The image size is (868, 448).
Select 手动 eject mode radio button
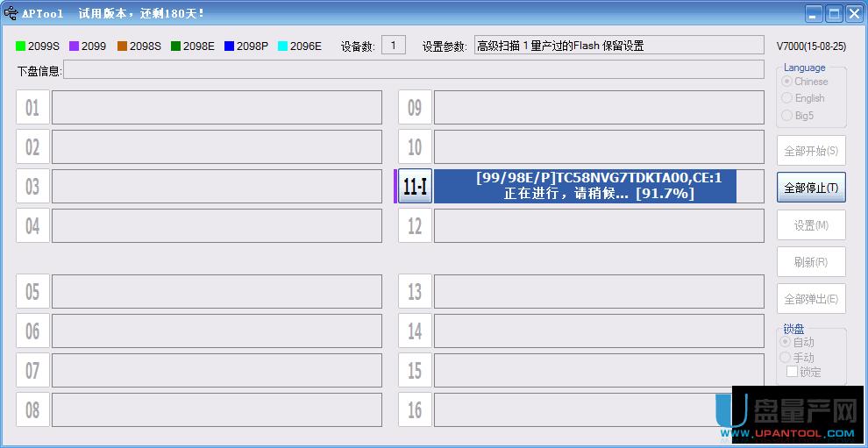point(786,358)
